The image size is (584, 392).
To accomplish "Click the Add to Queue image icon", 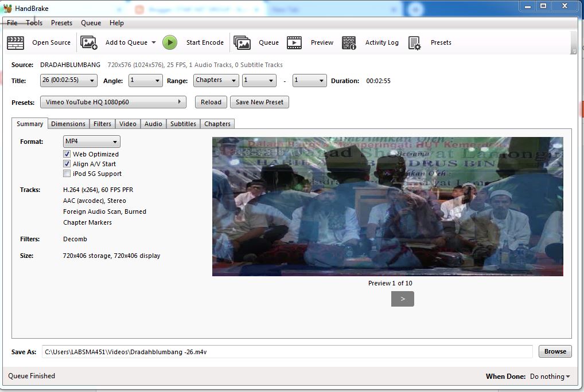I will [89, 43].
